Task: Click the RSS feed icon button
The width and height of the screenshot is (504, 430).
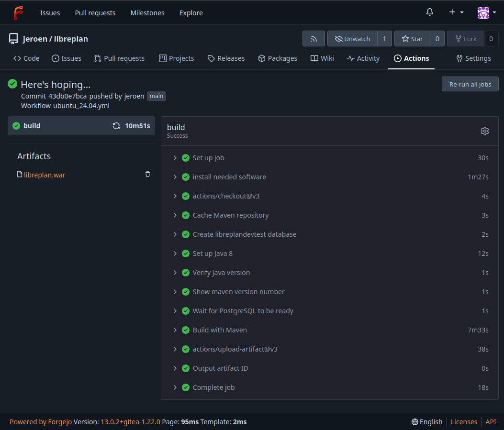Action: pos(314,39)
